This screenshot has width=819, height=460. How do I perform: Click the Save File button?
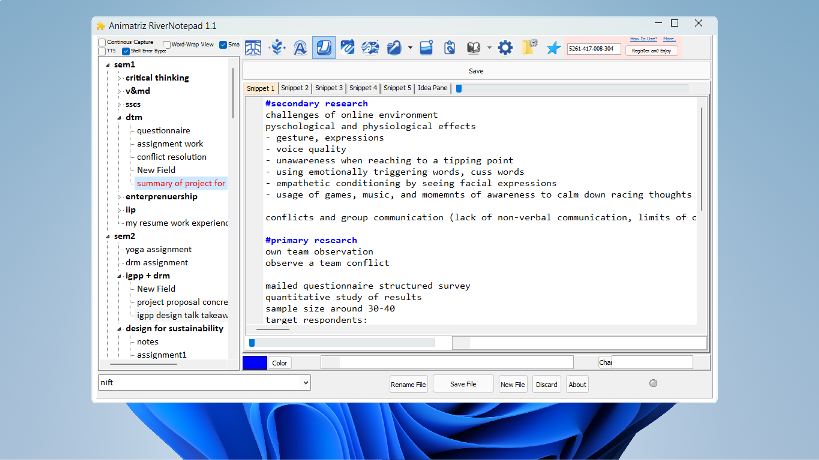[463, 384]
